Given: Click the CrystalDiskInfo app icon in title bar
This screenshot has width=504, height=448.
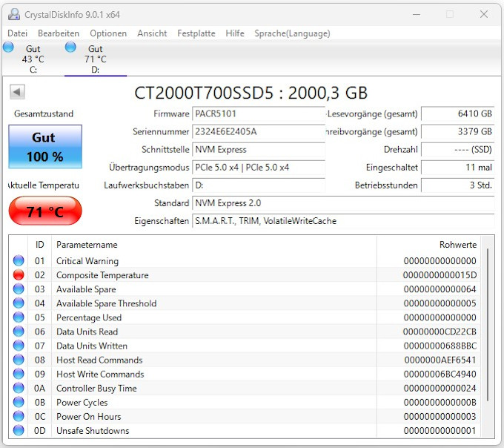Looking at the screenshot, I should coord(14,15).
